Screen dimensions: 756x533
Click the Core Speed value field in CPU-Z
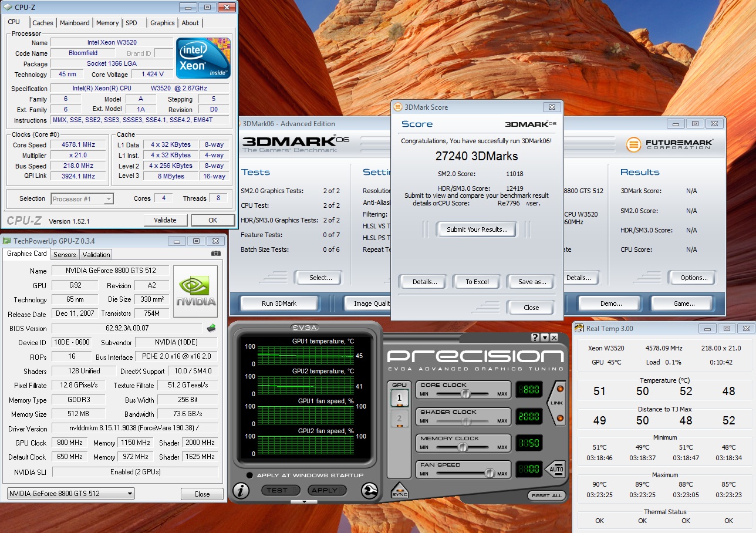point(78,145)
